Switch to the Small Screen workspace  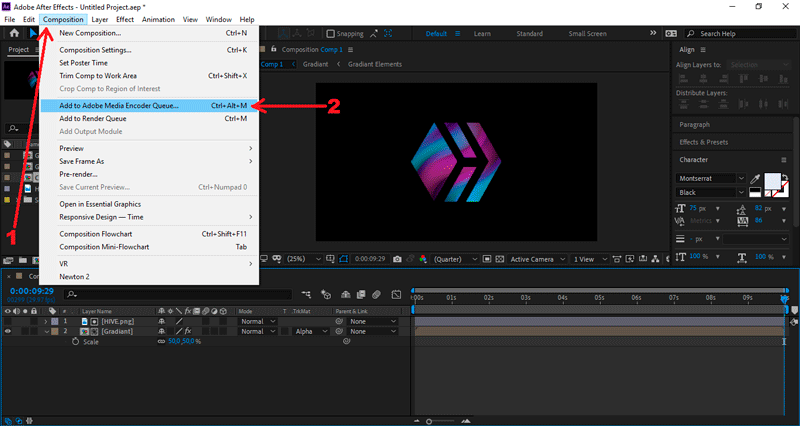[587, 34]
